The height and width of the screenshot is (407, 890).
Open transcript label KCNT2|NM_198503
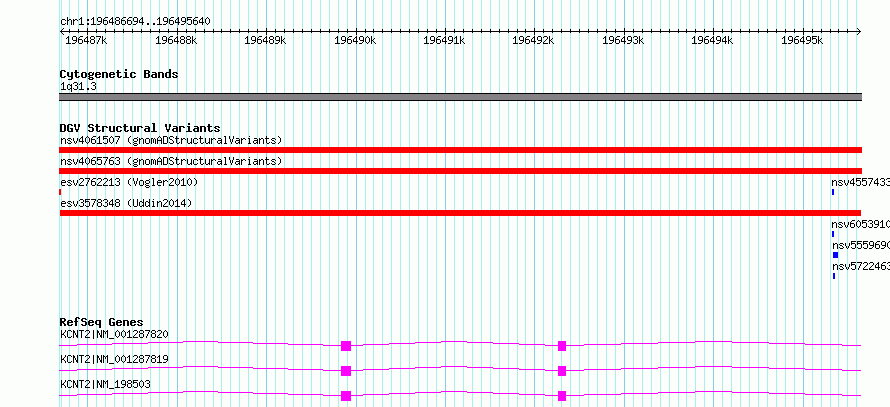coord(106,384)
